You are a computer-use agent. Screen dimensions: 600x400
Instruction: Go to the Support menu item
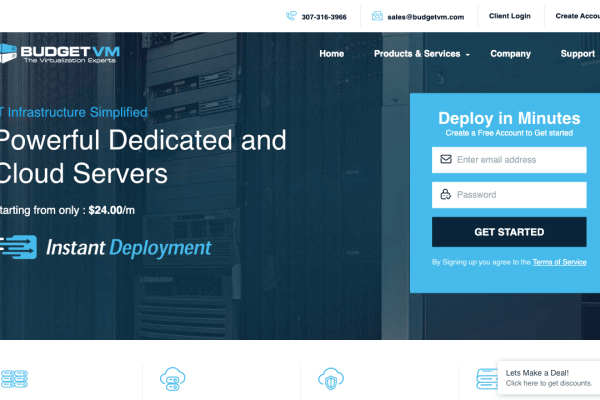[577, 54]
